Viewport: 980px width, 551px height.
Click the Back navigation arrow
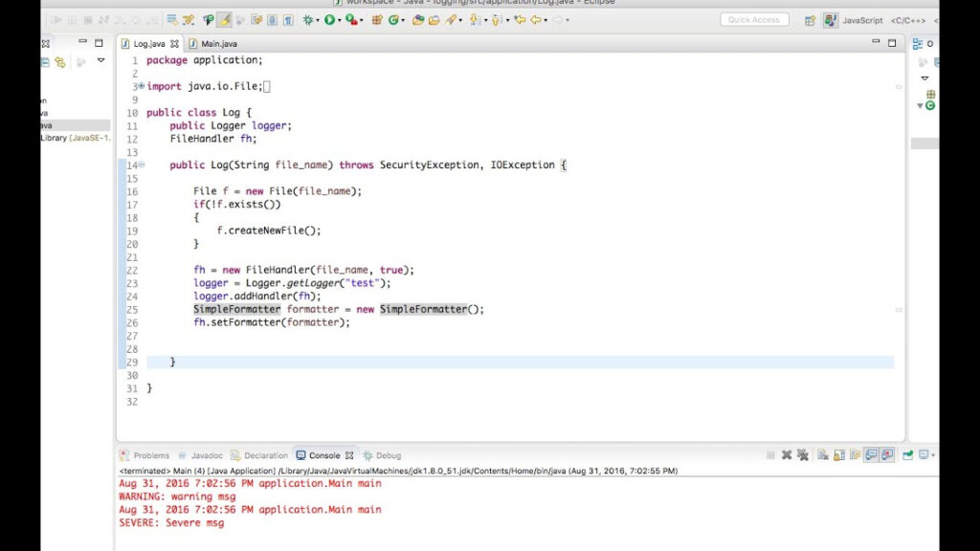point(536,20)
